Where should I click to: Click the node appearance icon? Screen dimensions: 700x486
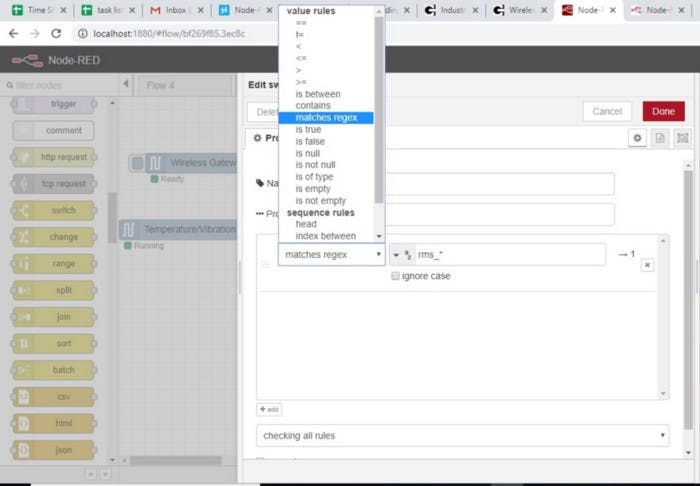pyautogui.click(x=682, y=138)
